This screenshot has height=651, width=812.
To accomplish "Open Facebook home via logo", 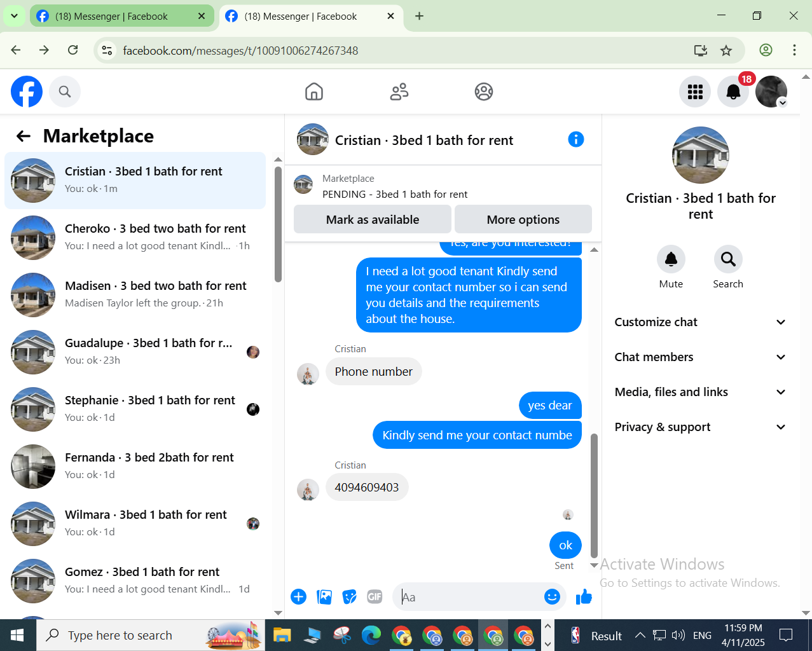I will pyautogui.click(x=27, y=92).
